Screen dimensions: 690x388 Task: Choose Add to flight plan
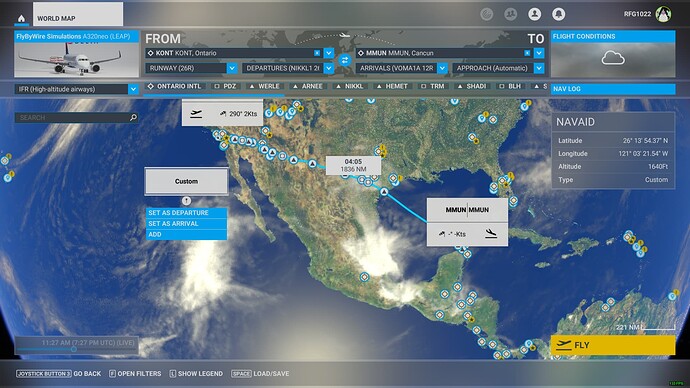point(187,234)
